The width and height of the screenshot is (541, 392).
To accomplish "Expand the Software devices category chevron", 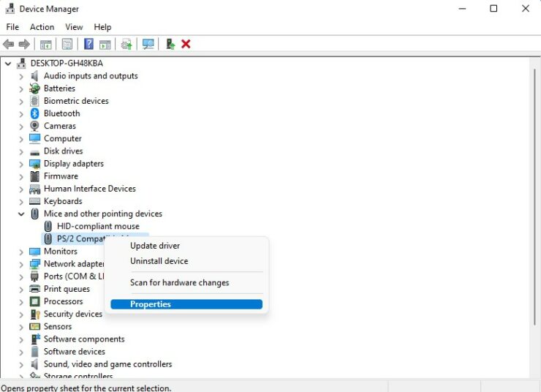I will (21, 352).
